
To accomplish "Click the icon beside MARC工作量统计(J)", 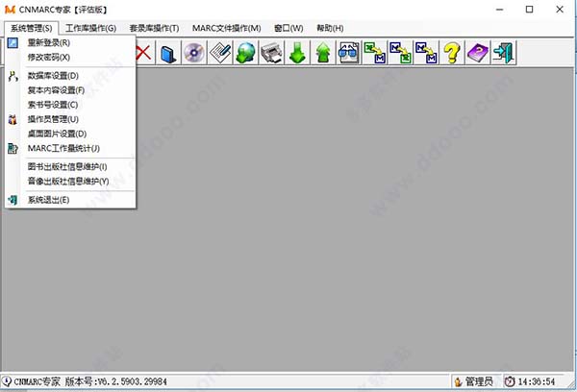I will (x=13, y=149).
